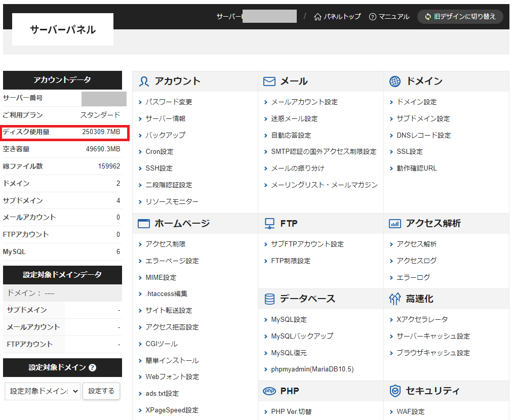
Task: Open エラーログ link
Action: click(x=413, y=277)
